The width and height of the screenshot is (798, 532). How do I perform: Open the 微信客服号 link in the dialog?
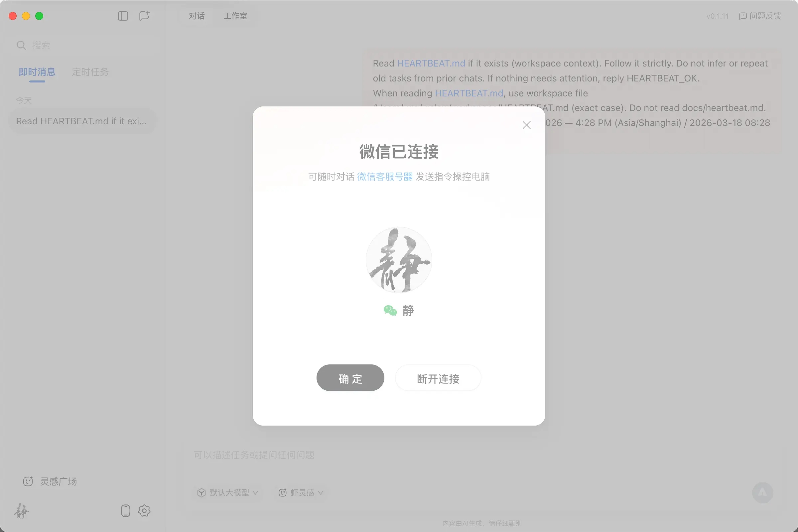click(x=384, y=177)
